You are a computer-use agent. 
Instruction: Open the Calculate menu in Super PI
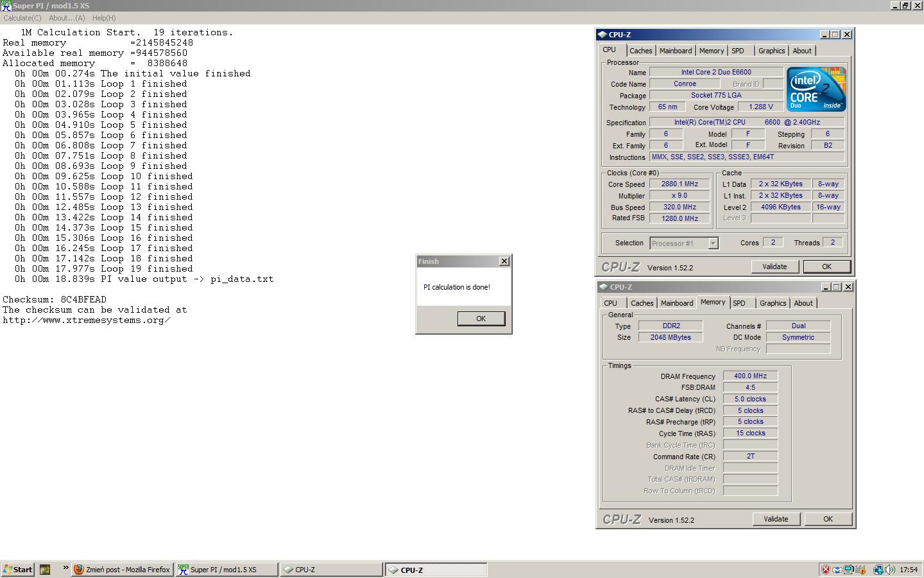22,18
